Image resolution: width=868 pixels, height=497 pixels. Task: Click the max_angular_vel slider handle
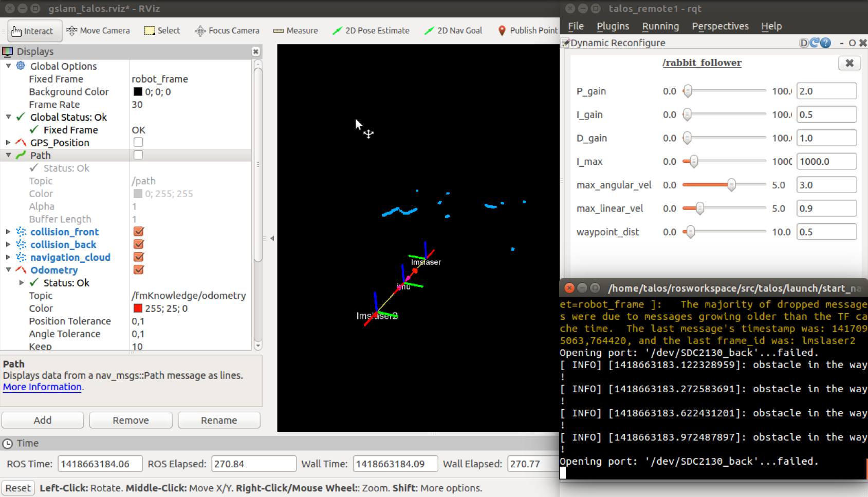pos(731,185)
